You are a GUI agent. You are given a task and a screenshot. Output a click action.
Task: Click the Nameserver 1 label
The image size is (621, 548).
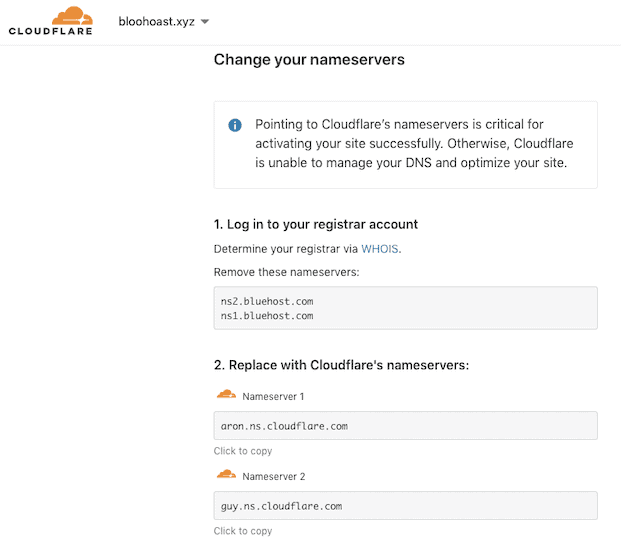(x=273, y=396)
